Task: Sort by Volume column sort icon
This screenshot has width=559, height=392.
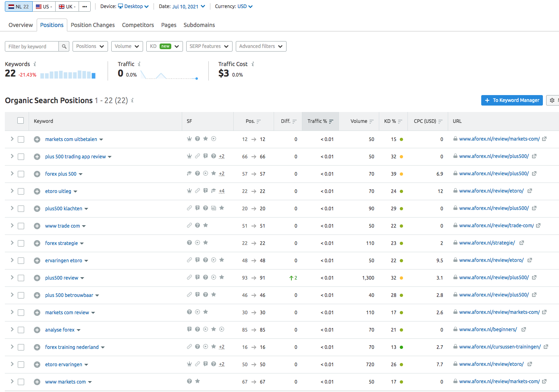Action: [372, 121]
